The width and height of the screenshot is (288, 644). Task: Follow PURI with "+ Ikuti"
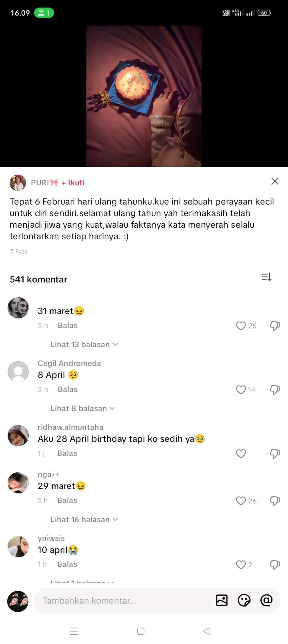click(x=73, y=183)
